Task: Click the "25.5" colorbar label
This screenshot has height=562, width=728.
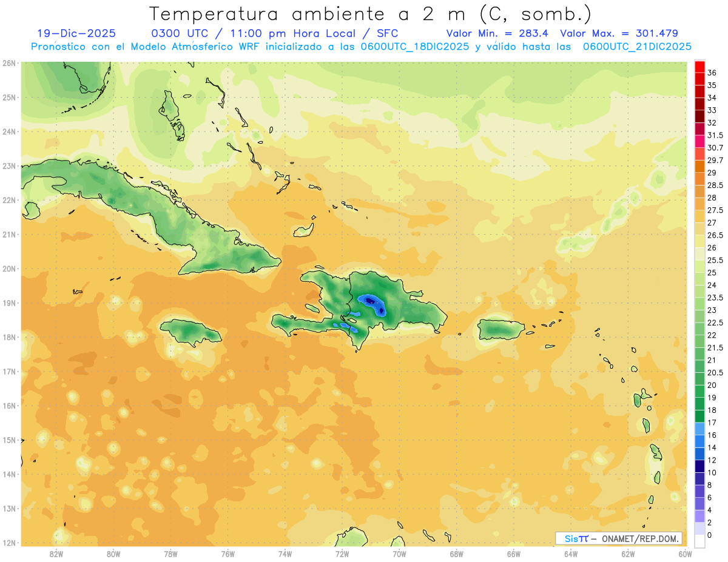Action: (x=715, y=260)
